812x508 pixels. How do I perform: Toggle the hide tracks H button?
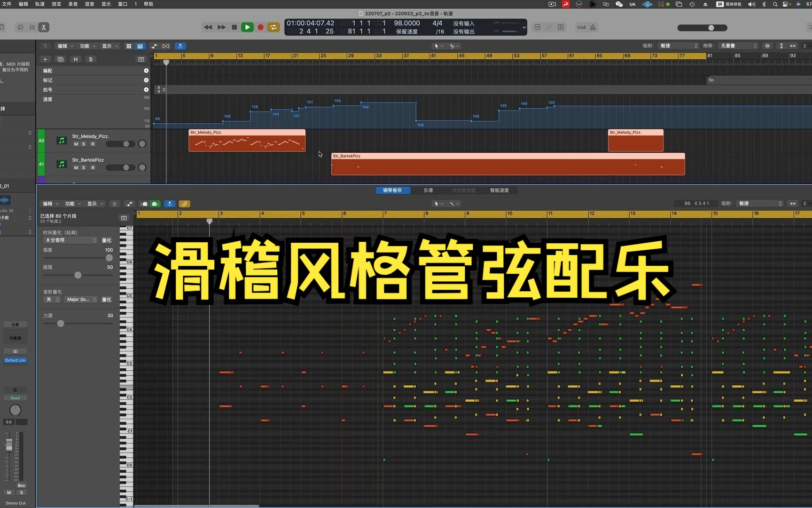76,59
